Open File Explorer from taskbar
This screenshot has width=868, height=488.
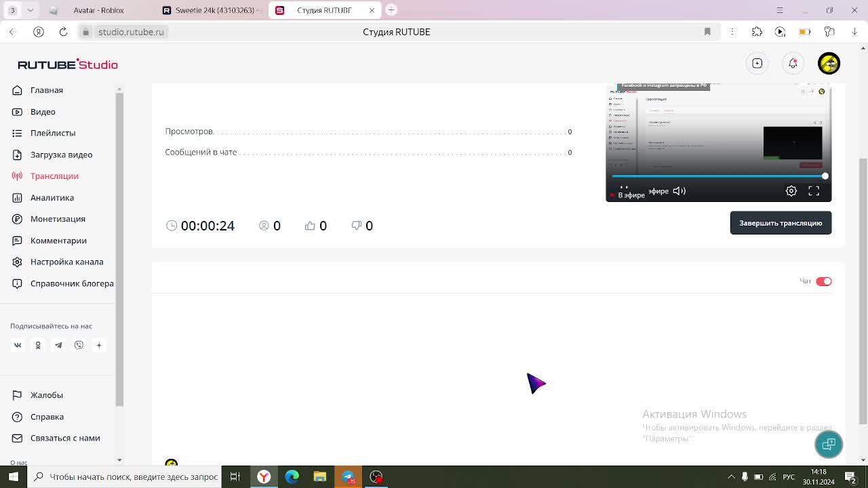[x=320, y=476]
